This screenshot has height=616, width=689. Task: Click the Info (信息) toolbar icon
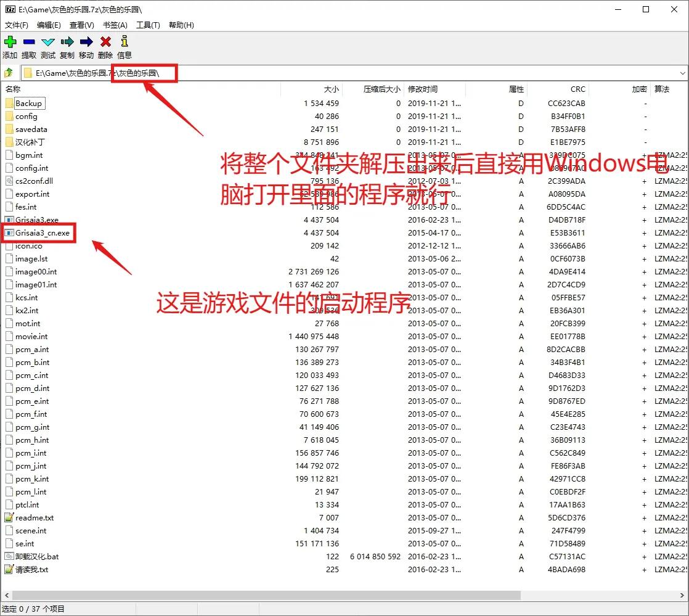[124, 43]
